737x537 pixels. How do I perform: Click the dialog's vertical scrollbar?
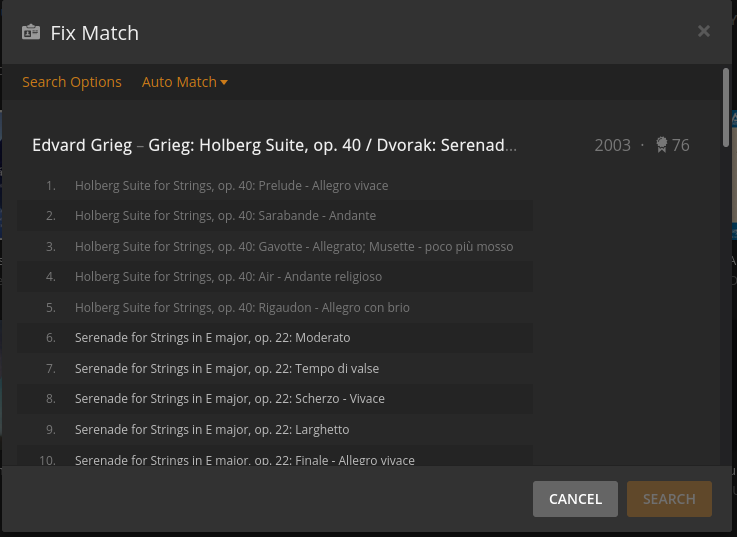(725, 95)
